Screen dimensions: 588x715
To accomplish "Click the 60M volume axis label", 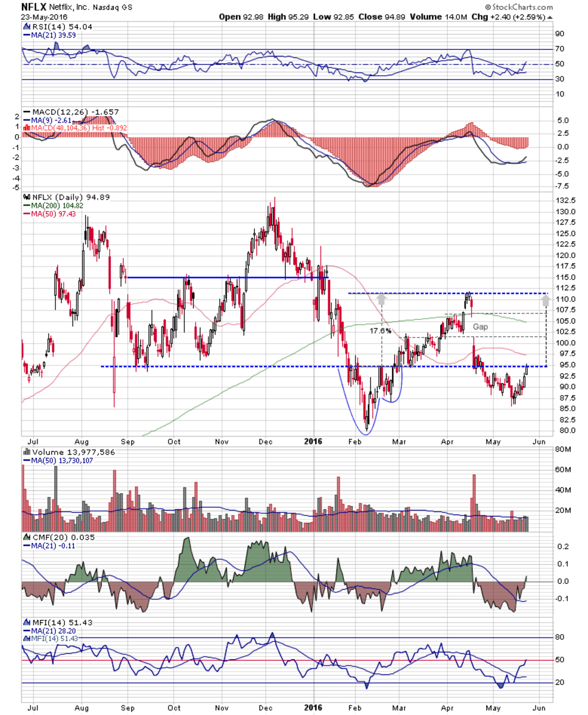I will [x=564, y=470].
